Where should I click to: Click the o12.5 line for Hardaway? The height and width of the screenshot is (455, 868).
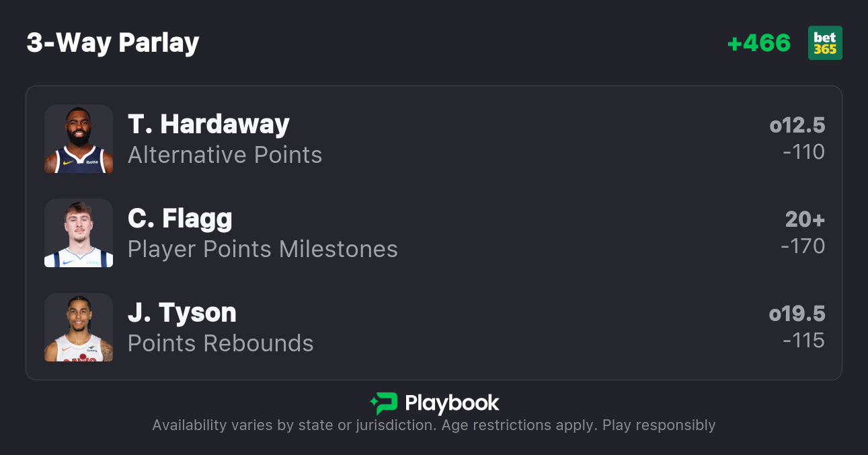click(x=797, y=126)
